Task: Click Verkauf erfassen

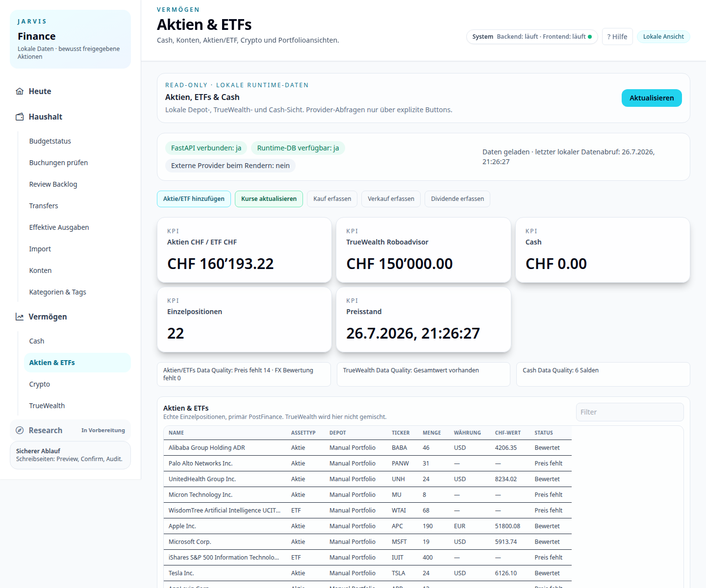Action: point(391,199)
